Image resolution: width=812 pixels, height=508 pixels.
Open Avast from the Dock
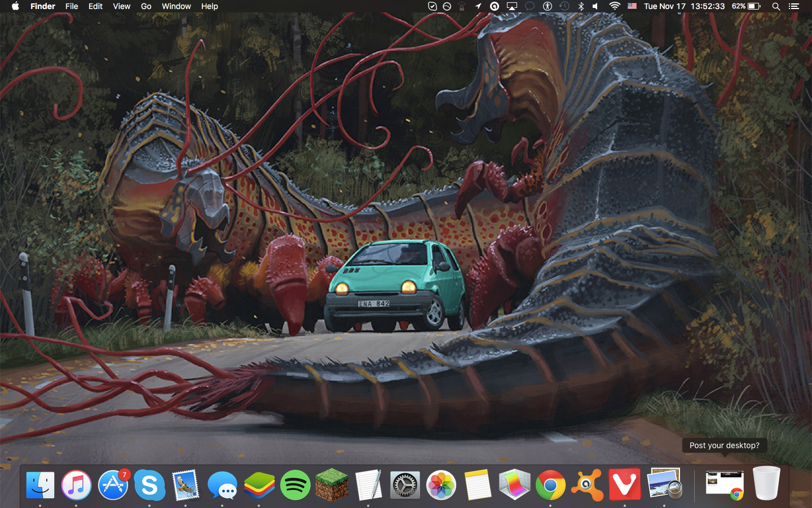click(x=587, y=485)
